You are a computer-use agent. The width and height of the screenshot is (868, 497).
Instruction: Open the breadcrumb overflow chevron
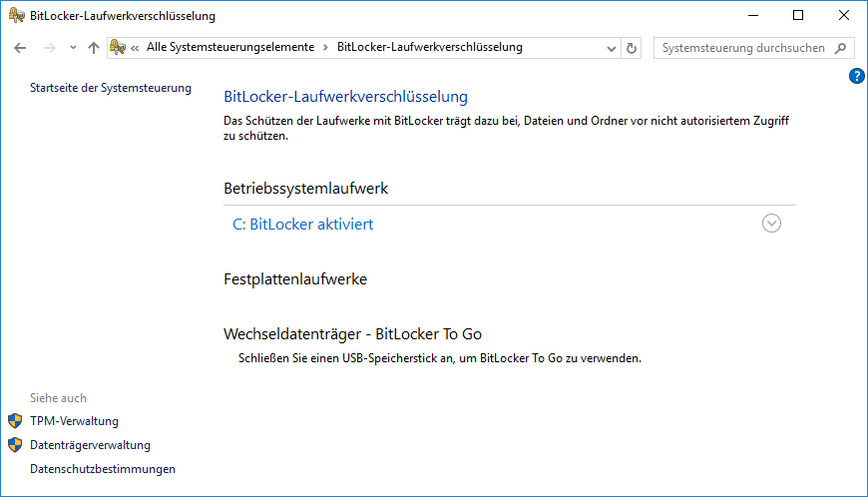pyautogui.click(x=135, y=48)
